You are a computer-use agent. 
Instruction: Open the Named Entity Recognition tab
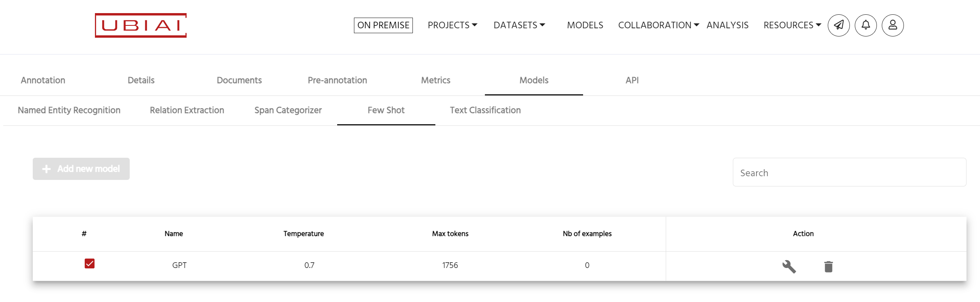pyautogui.click(x=69, y=110)
